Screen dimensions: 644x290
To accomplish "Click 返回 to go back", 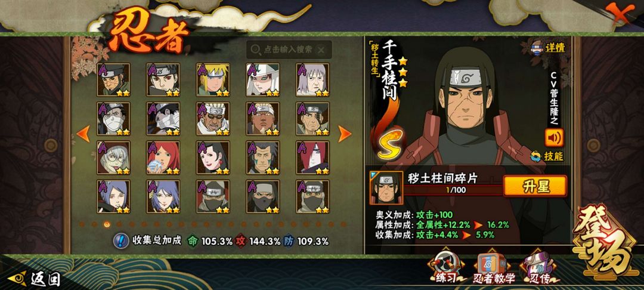I will (35, 279).
